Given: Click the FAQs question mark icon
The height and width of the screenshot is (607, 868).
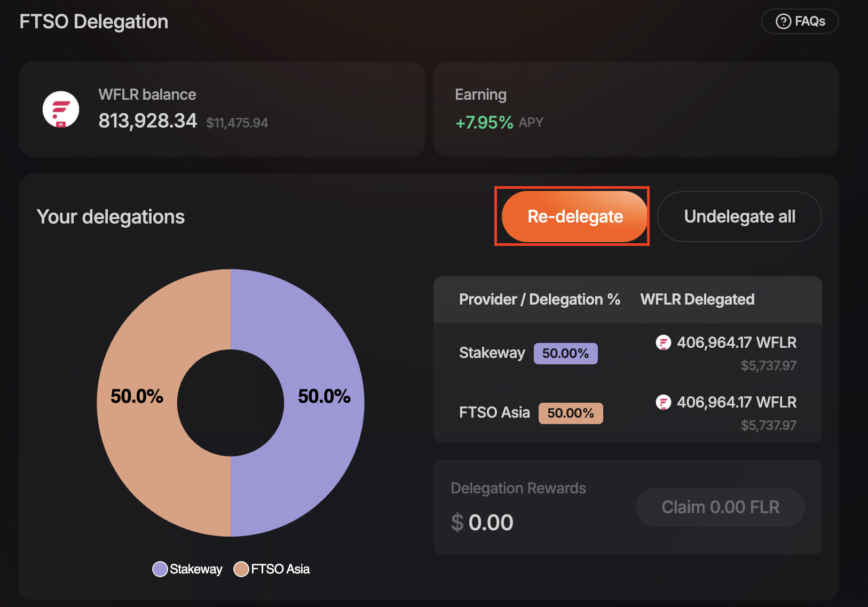Looking at the screenshot, I should [783, 21].
